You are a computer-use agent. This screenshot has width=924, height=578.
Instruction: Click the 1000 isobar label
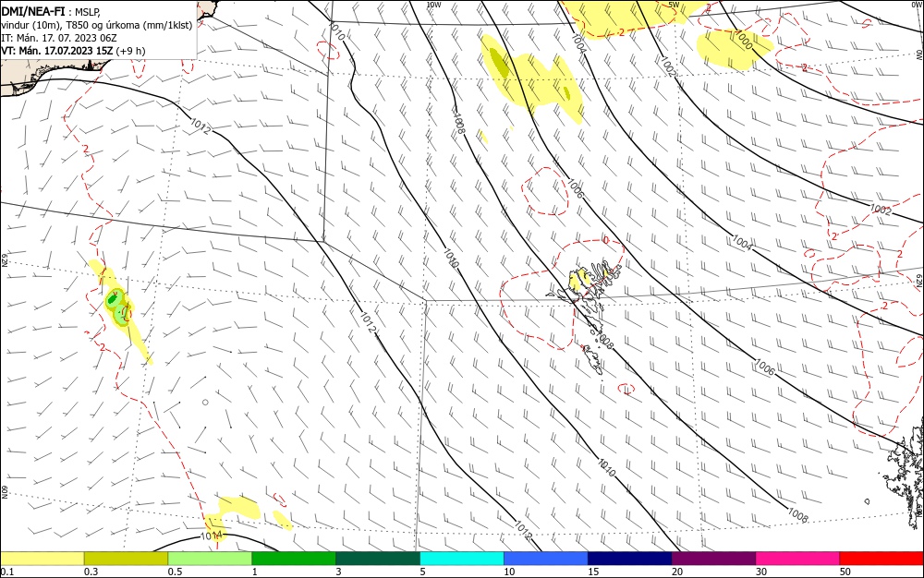tap(743, 41)
